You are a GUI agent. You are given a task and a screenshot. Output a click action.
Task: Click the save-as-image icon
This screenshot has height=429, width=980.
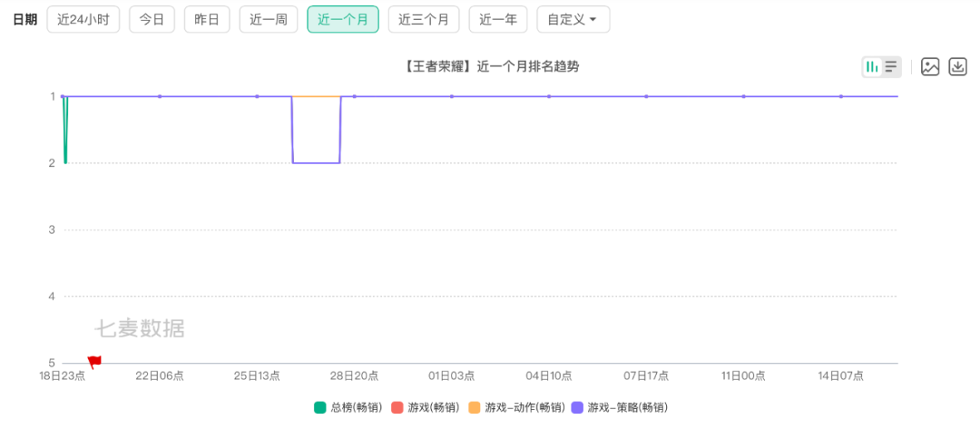(x=930, y=66)
